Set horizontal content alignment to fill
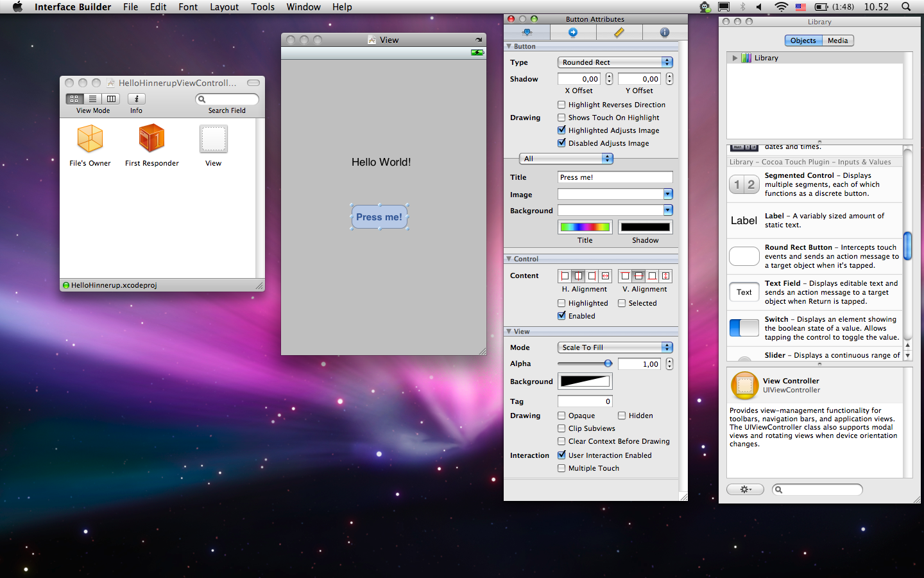924x578 pixels. (x=605, y=276)
